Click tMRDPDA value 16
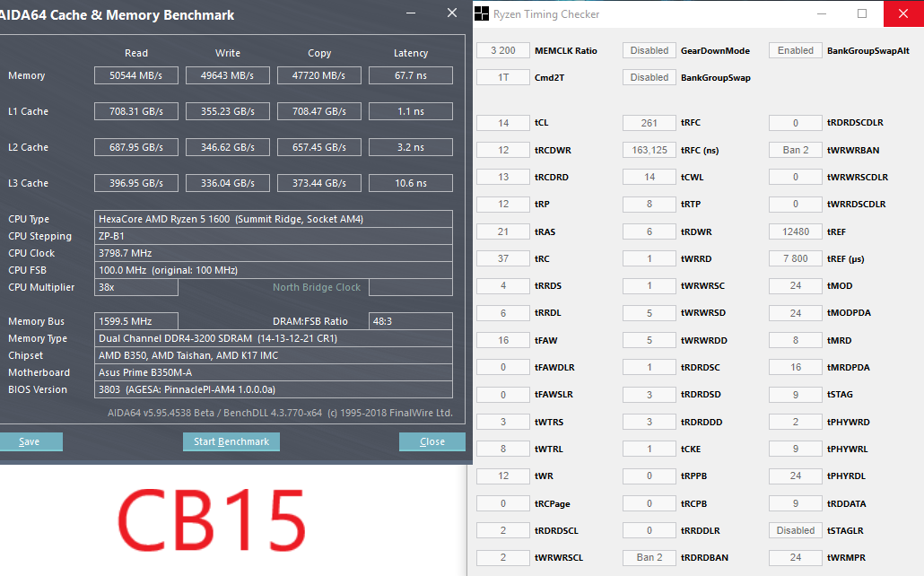This screenshot has width=924, height=576. 795,367
